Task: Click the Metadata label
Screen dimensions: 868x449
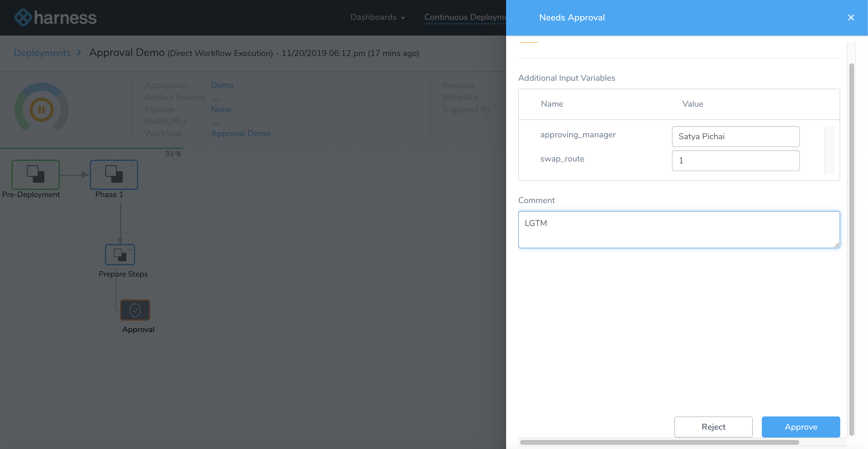Action: [460, 97]
